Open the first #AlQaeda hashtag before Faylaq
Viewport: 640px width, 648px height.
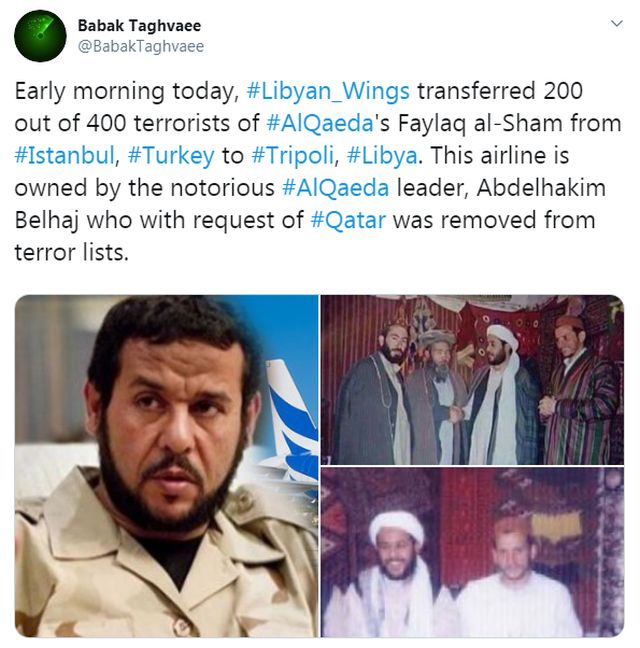click(320, 123)
